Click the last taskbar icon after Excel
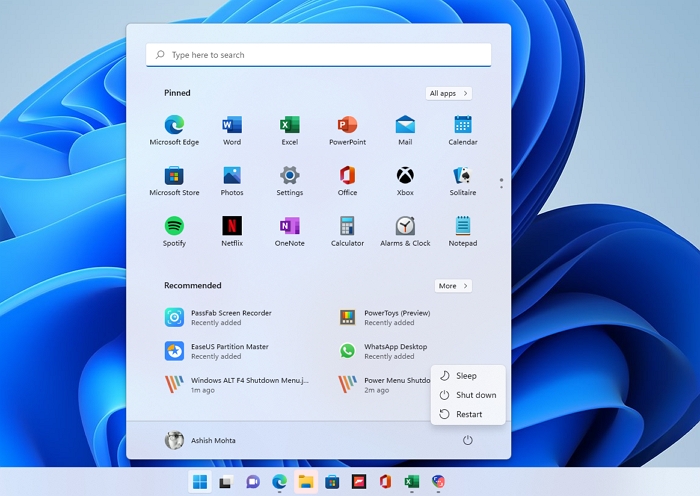The height and width of the screenshot is (496, 700). click(x=438, y=482)
